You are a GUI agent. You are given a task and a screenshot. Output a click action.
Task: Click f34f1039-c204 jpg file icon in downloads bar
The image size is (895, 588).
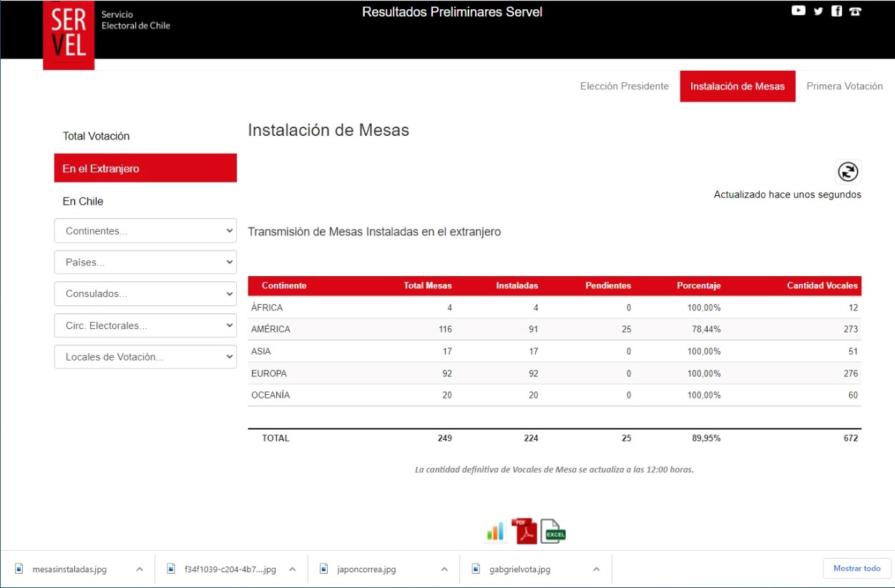pyautogui.click(x=171, y=569)
